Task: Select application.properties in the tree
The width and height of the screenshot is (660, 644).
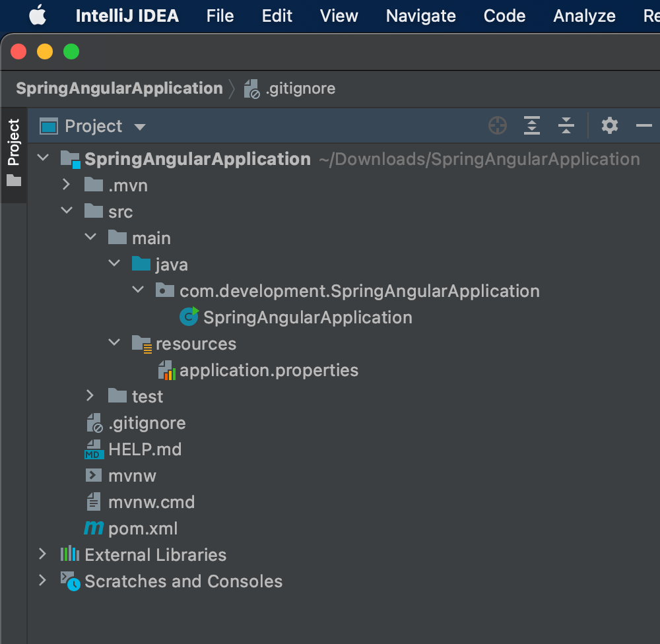Action: 269,370
